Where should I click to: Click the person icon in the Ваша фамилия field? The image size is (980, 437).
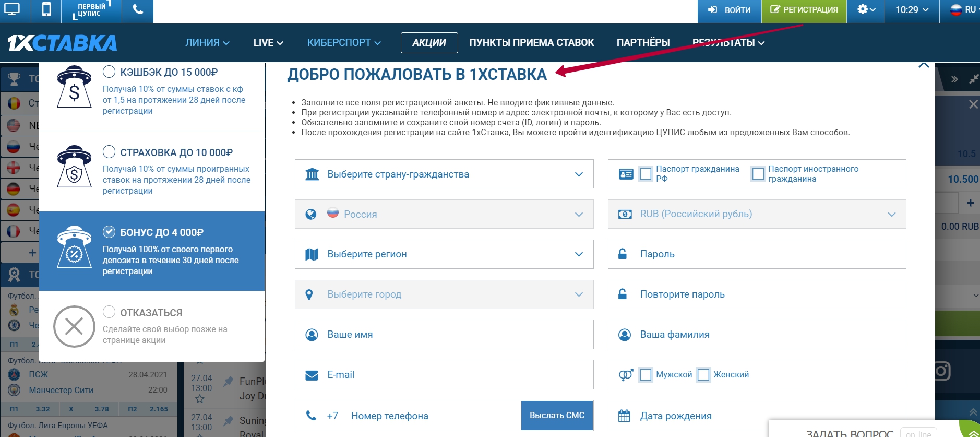pyautogui.click(x=625, y=335)
